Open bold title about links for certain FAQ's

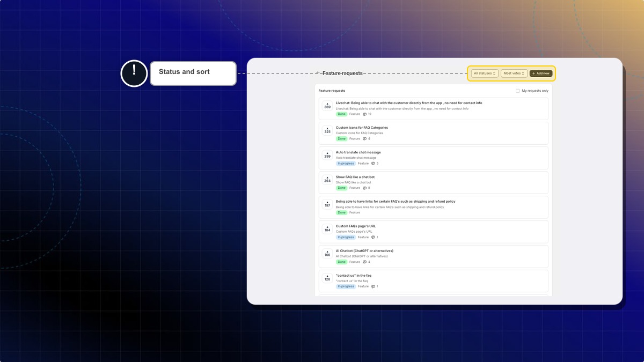click(x=396, y=202)
